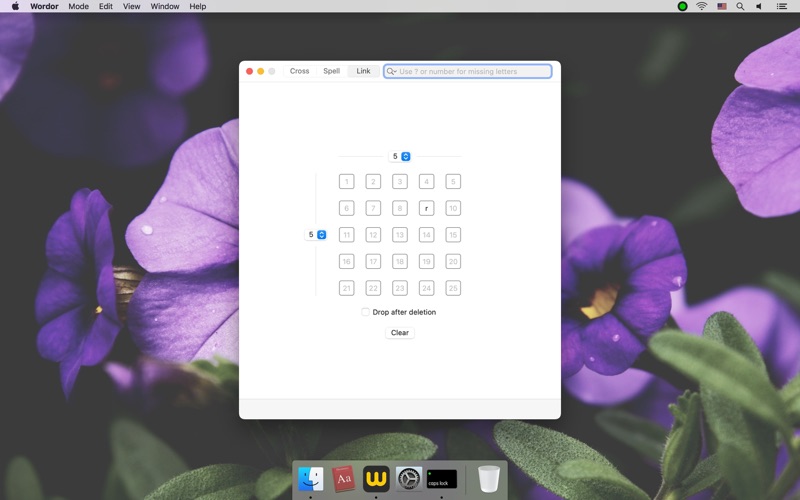Select grid cell 2
800x500 pixels.
pos(373,182)
